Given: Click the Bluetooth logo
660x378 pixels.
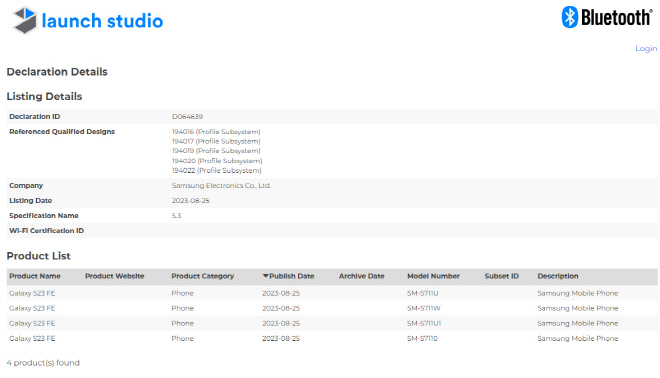Looking at the screenshot, I should coord(607,17).
